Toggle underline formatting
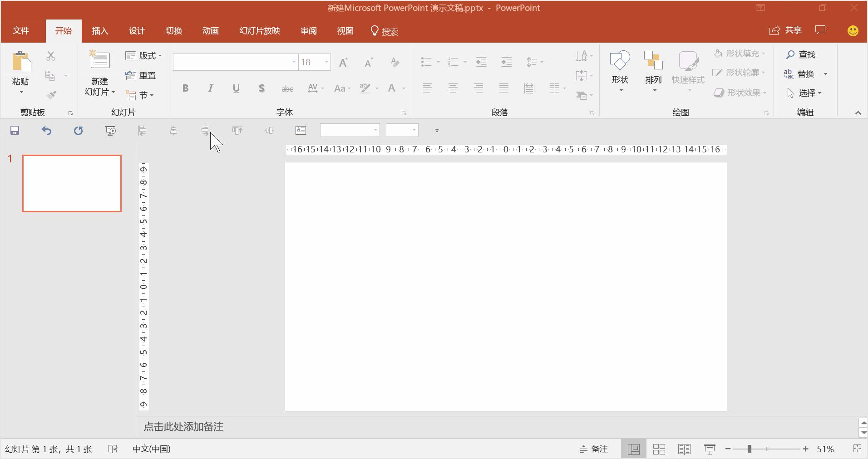The height and width of the screenshot is (459, 868). 236,88
